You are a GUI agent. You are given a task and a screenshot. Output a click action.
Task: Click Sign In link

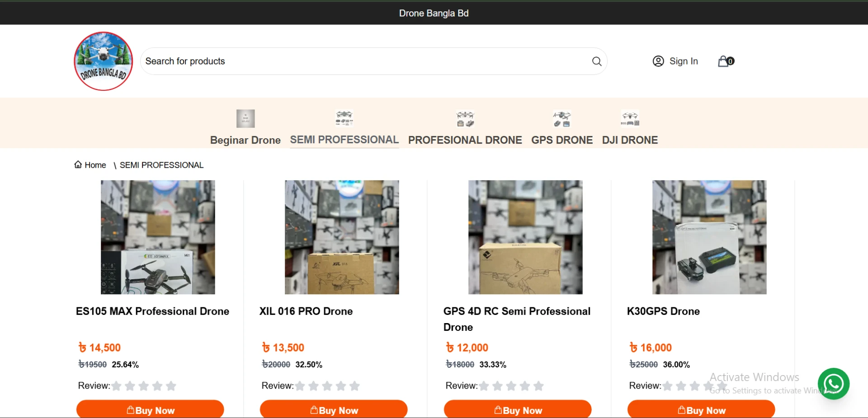click(684, 61)
